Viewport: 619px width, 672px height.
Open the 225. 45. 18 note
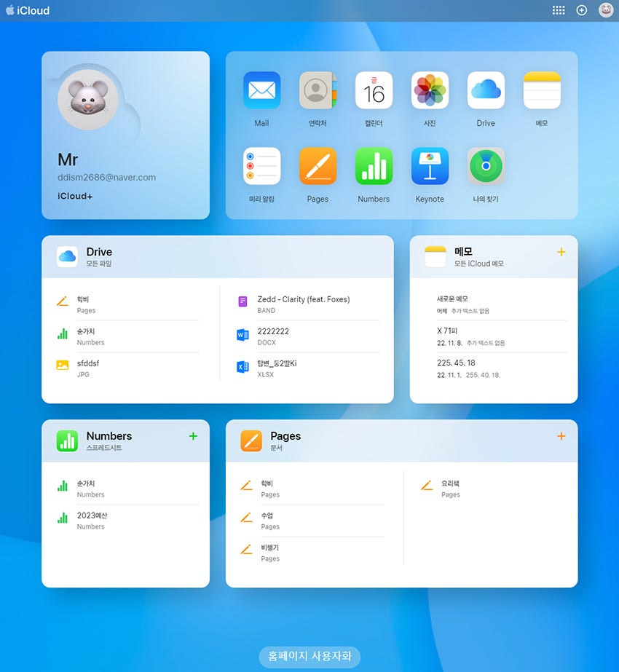point(502,368)
